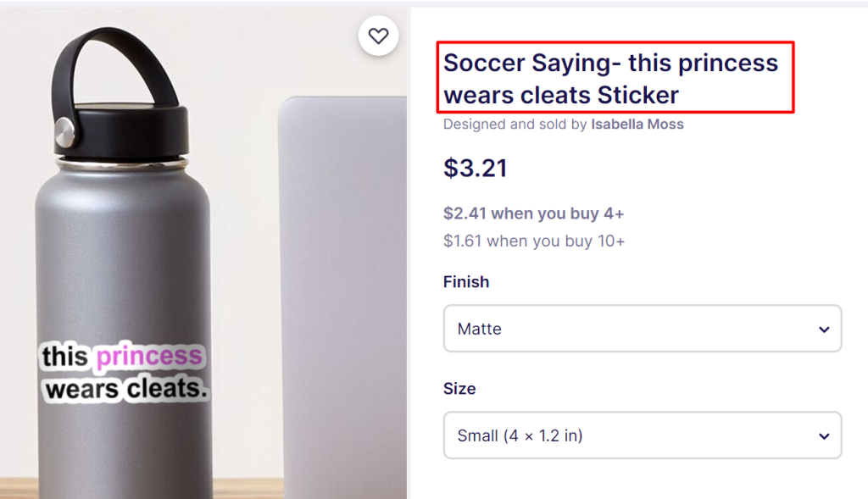The width and height of the screenshot is (868, 499).
Task: Click the heart favorite icon
Action: click(378, 36)
